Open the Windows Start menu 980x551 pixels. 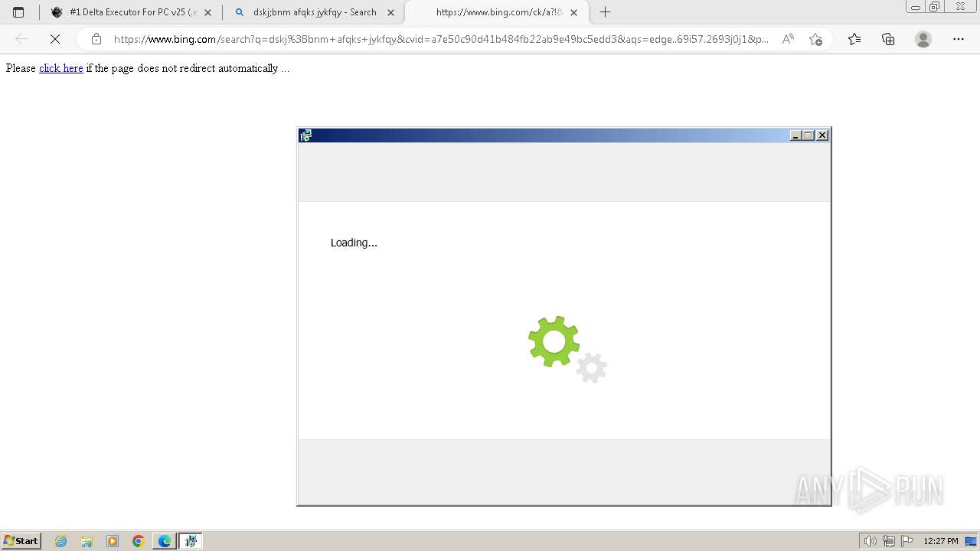21,540
